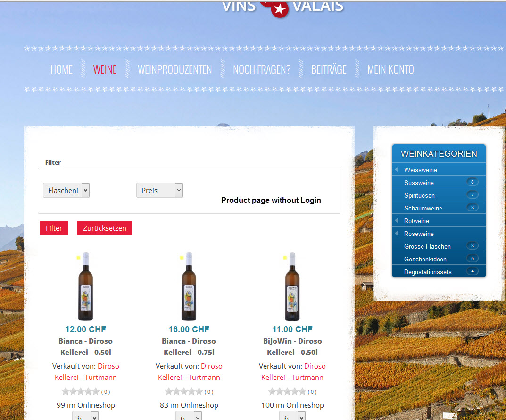Click the Zurücksetzen reset button
Viewport: 506px width, 420px height.
(105, 228)
